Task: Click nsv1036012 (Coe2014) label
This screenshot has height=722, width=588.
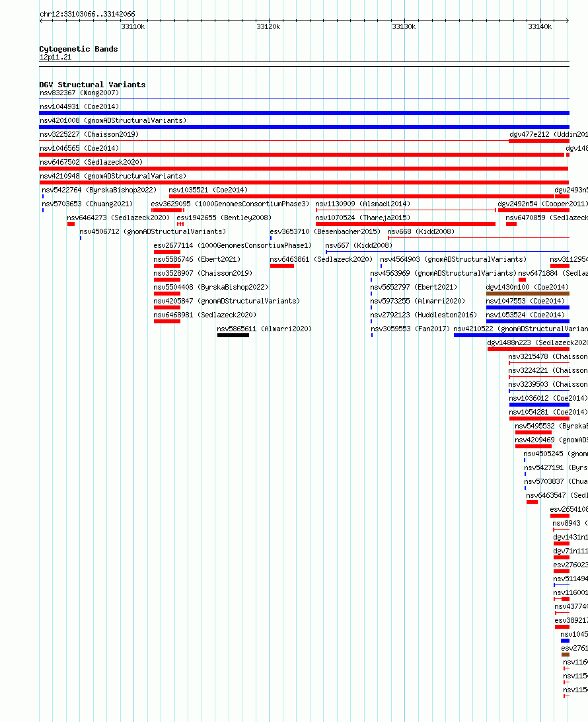Action: [x=548, y=398]
